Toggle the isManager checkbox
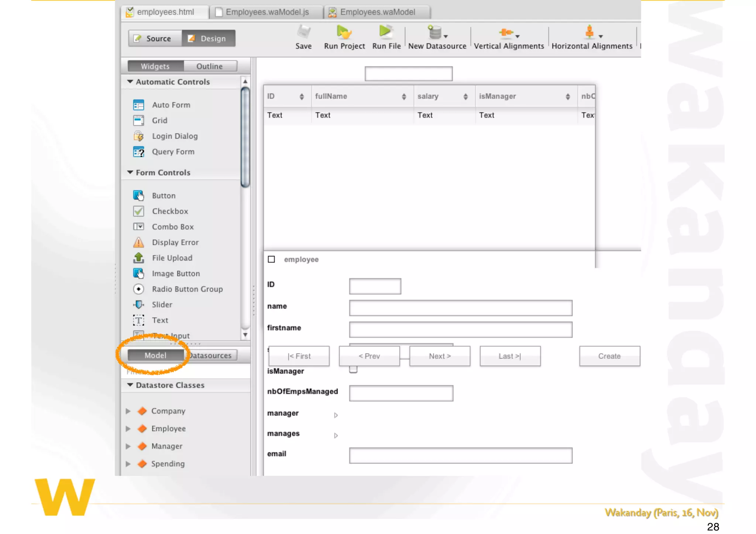The height and width of the screenshot is (534, 756). 353,370
